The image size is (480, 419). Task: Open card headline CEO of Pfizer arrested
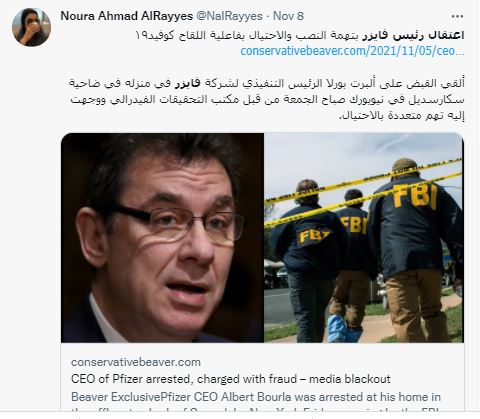230,379
